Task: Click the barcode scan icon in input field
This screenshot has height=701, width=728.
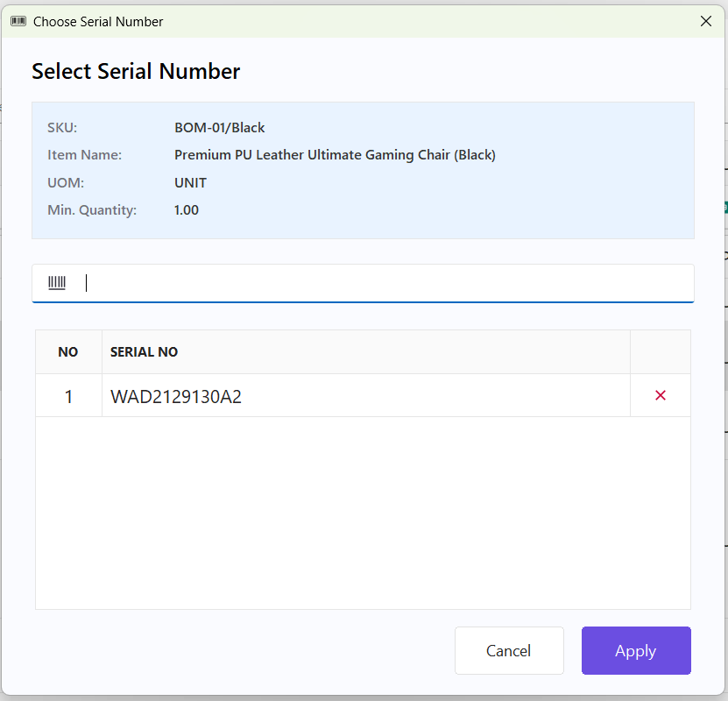Action: tap(57, 283)
